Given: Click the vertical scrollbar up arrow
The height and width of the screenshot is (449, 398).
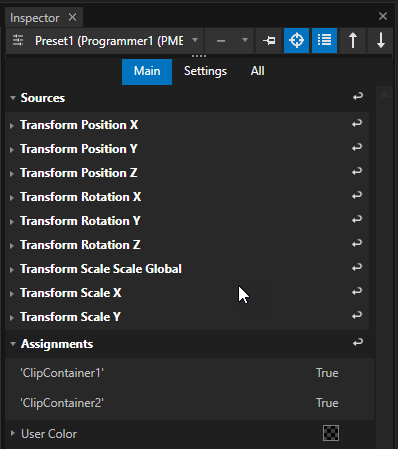Looking at the screenshot, I should [x=384, y=95].
